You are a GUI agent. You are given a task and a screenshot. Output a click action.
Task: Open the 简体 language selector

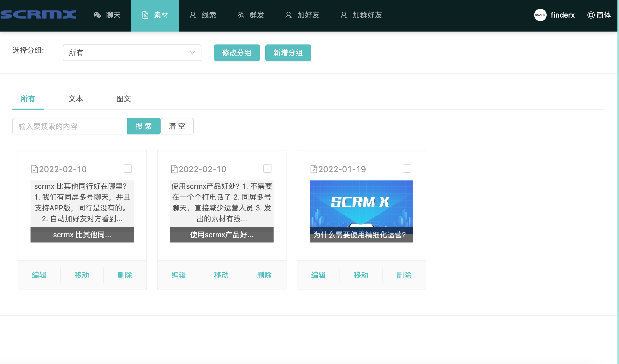(x=599, y=15)
